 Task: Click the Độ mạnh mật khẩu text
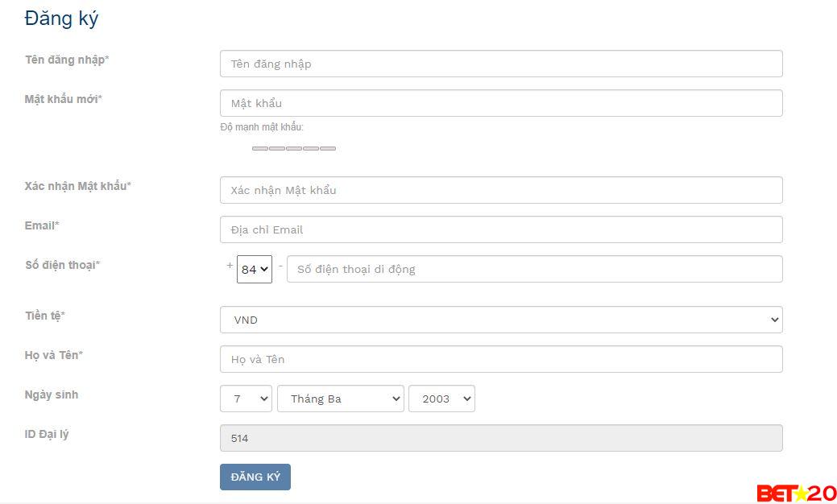point(261,127)
